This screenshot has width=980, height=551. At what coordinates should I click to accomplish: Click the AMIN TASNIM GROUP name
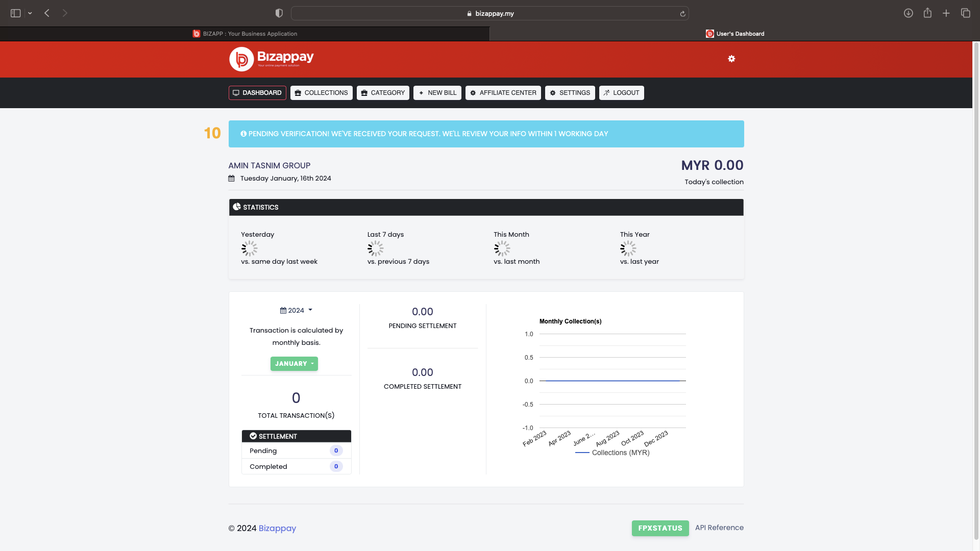point(269,166)
